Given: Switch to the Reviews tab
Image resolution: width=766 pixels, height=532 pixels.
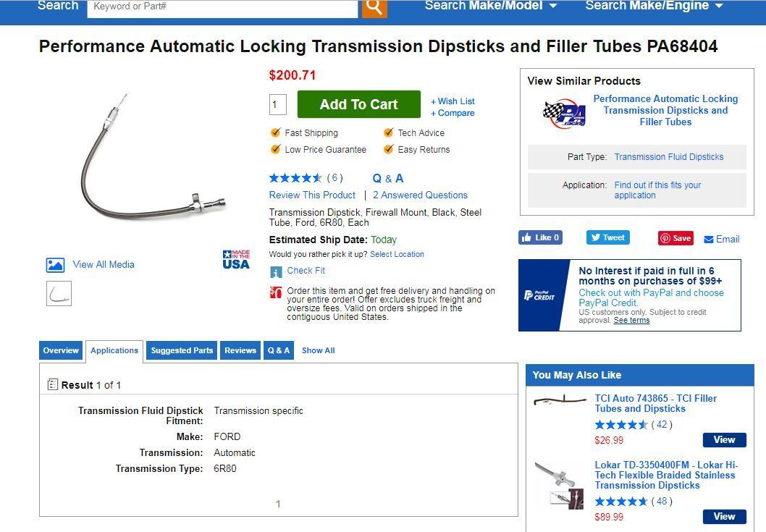Looking at the screenshot, I should coord(240,350).
